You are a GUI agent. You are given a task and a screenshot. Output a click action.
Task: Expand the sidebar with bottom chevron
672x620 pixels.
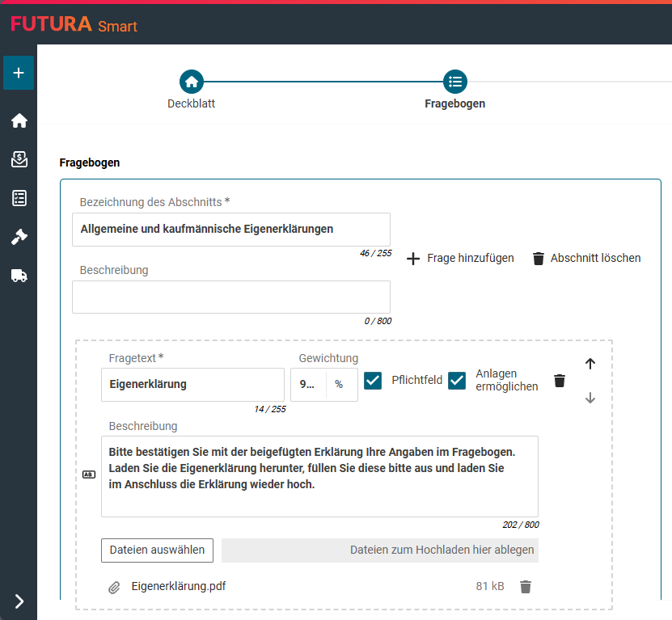tap(19, 601)
